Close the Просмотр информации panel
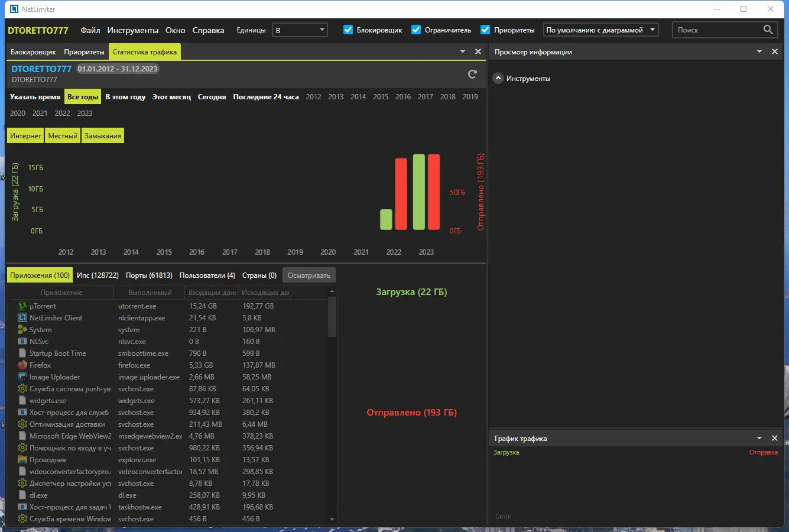This screenshot has width=789, height=532. coord(775,51)
